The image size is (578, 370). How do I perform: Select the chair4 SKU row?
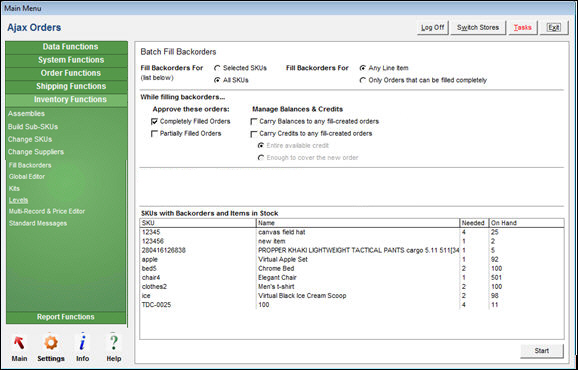[x=352, y=278]
